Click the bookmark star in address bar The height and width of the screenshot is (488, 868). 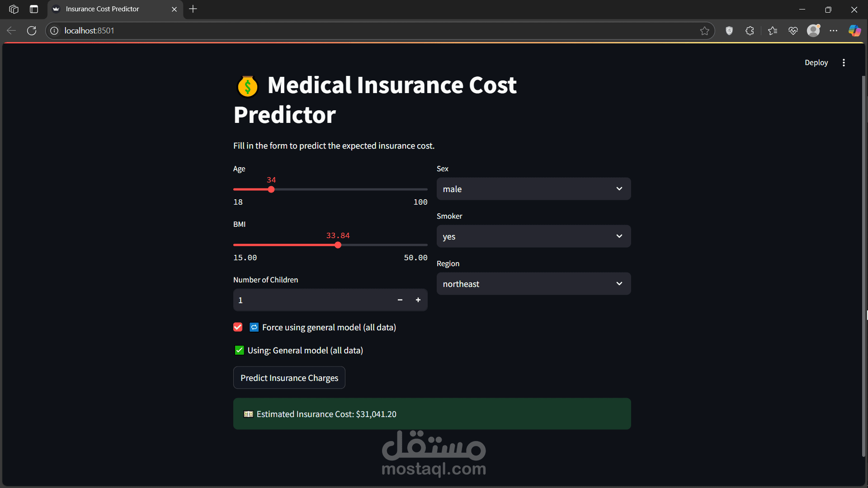coord(704,31)
